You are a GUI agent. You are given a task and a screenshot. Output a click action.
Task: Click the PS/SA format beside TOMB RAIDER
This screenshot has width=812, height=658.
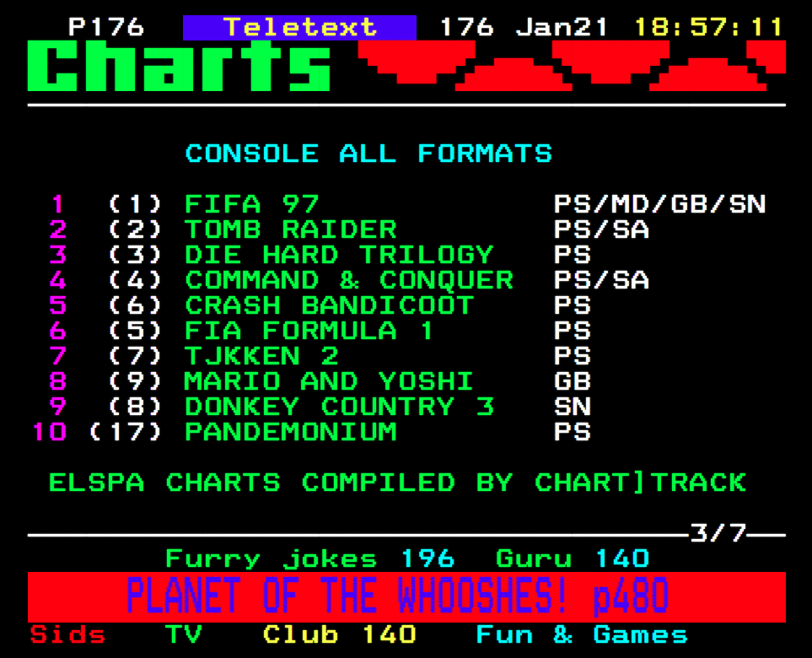point(601,229)
